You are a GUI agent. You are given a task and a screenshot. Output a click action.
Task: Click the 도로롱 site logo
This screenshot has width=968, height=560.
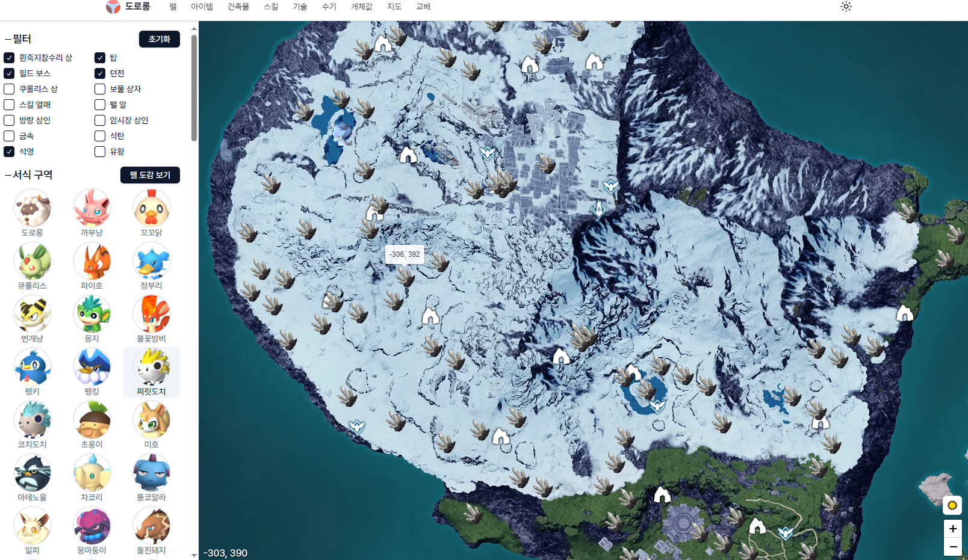(x=128, y=7)
